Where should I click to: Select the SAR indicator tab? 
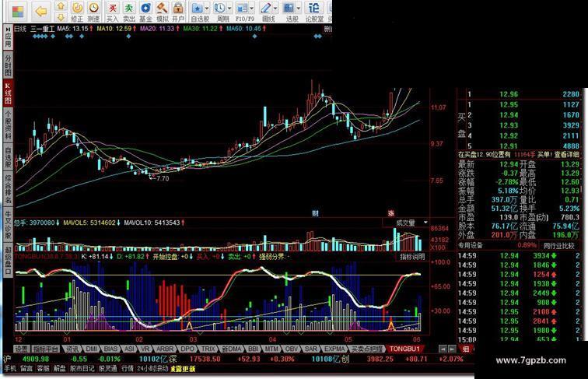[311, 349]
